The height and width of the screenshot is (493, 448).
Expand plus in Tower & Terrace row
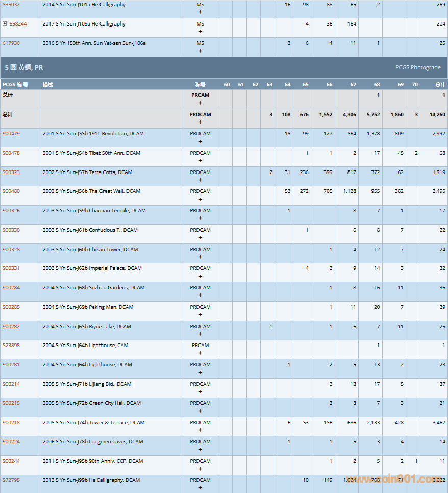tap(200, 431)
